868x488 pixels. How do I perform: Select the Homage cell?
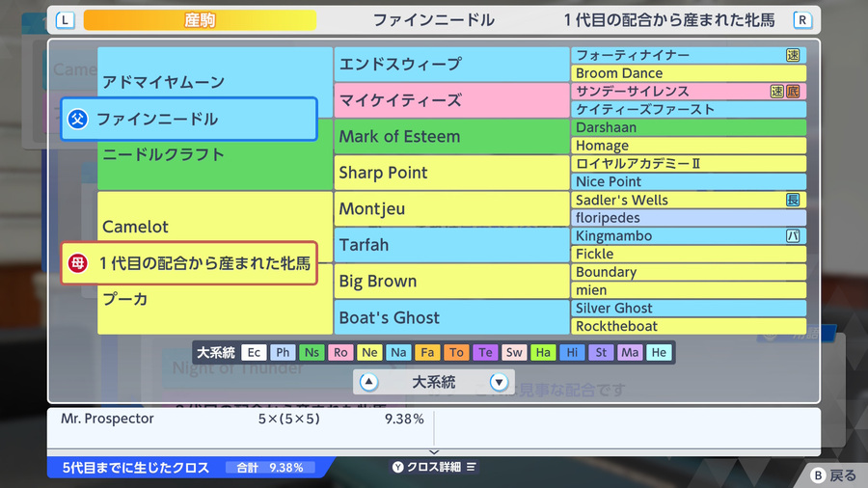[x=689, y=146]
